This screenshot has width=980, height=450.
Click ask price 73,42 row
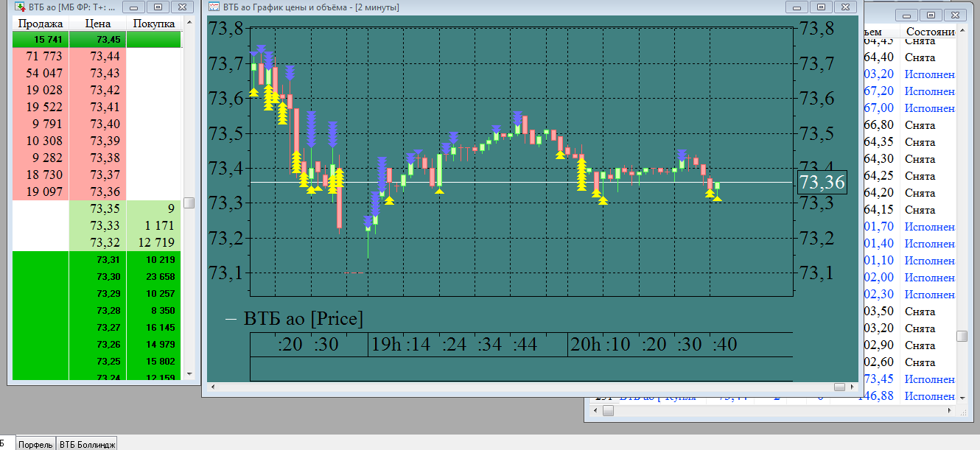[97, 91]
